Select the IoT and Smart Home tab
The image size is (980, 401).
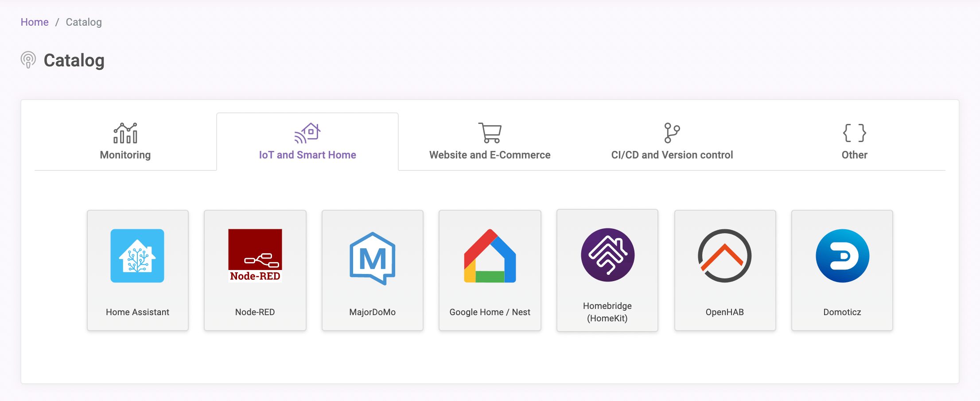pos(307,142)
